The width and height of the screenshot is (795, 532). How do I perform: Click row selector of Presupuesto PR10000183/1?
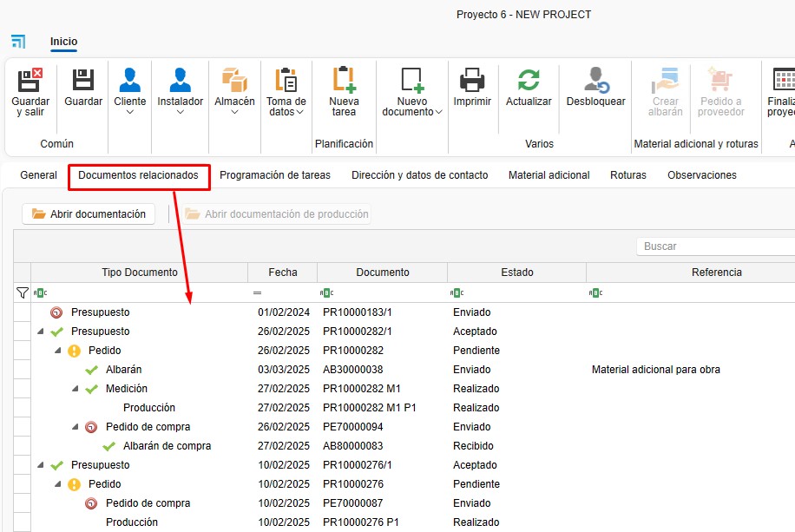click(22, 312)
